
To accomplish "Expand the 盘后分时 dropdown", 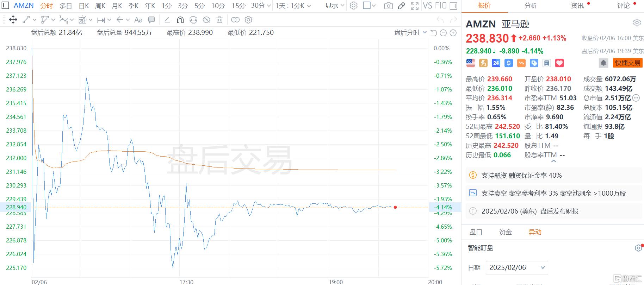I will click(x=410, y=33).
